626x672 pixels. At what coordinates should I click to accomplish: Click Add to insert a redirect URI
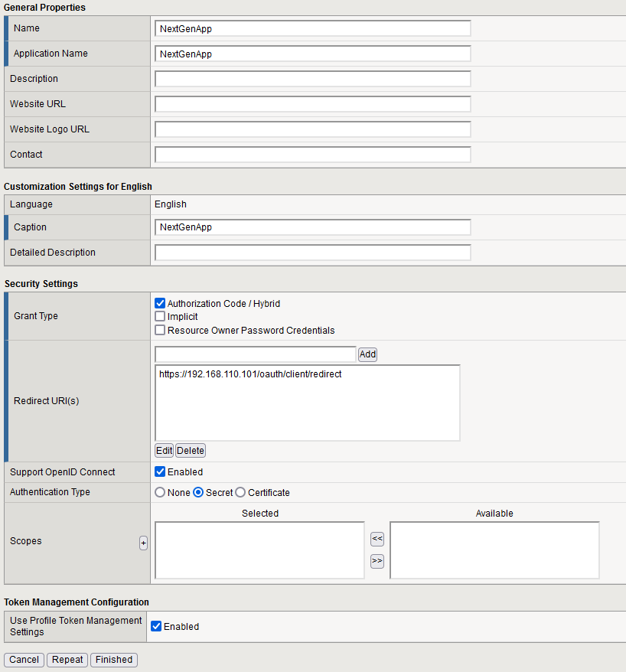click(367, 354)
